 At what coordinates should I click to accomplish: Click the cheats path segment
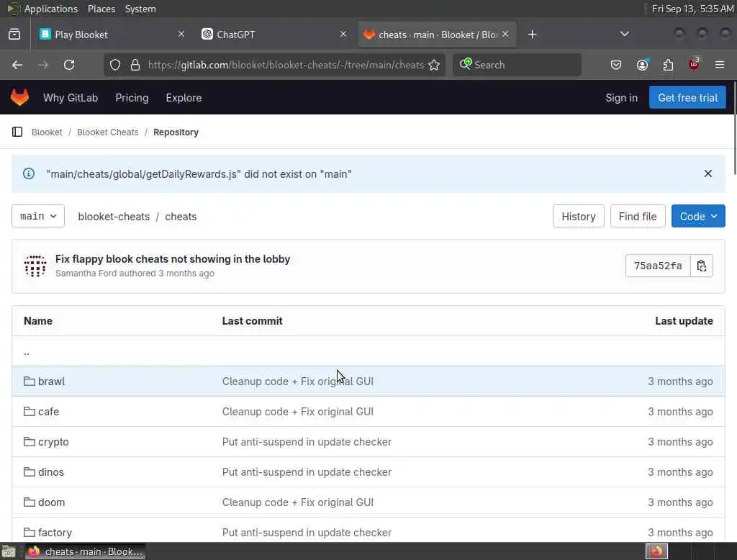(x=181, y=217)
